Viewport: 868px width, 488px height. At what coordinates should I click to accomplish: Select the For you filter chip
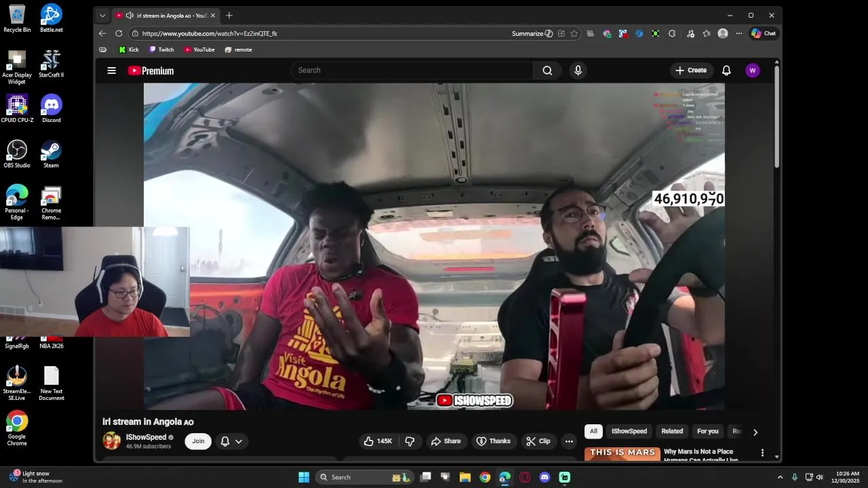click(x=708, y=431)
